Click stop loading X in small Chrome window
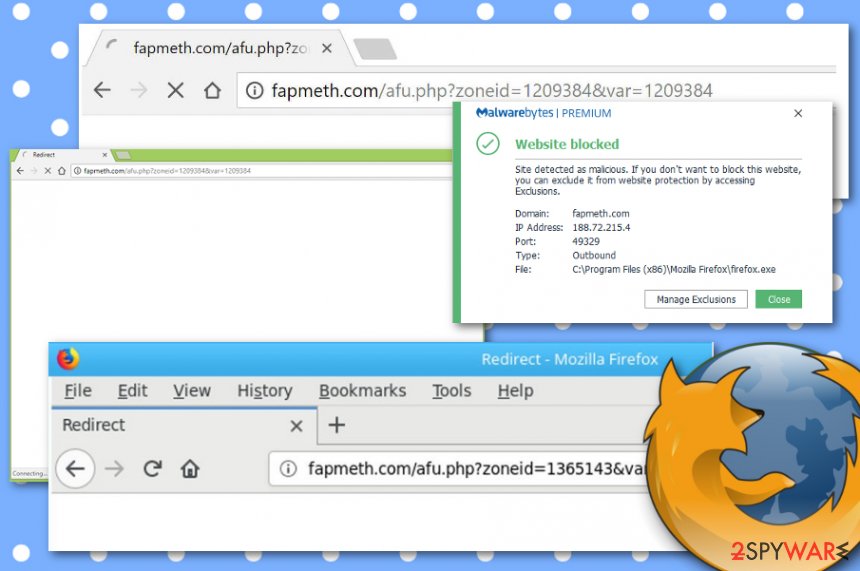 pyautogui.click(x=48, y=171)
